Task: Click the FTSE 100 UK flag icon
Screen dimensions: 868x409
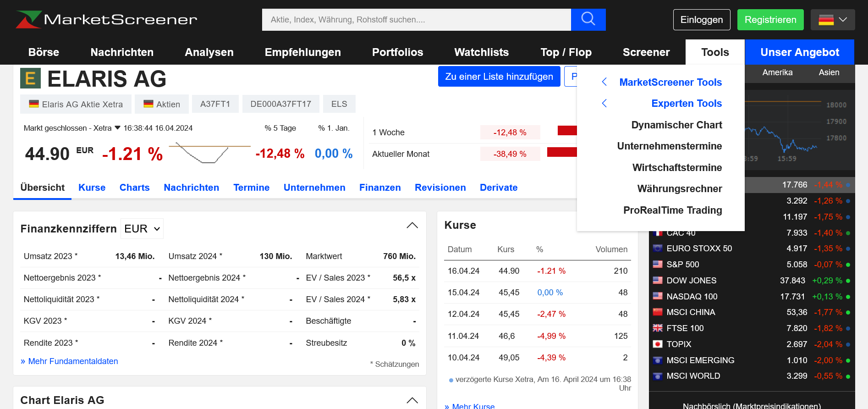Action: click(x=658, y=328)
